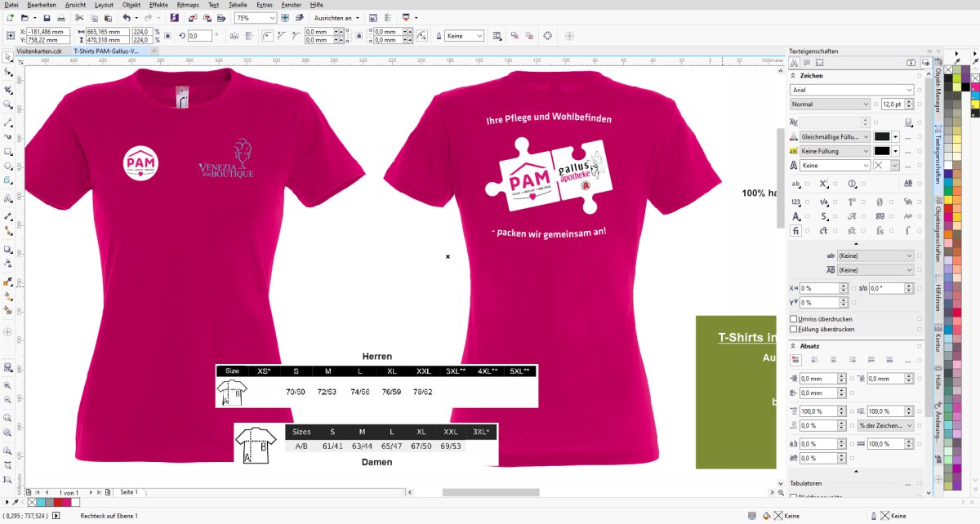Cut selection with scissors icon

tap(79, 17)
